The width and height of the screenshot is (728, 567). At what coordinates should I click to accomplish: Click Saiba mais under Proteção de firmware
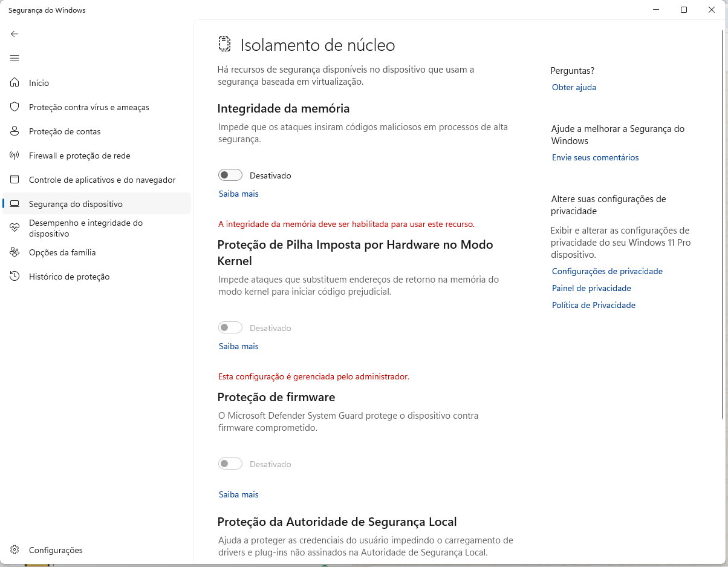click(x=239, y=494)
